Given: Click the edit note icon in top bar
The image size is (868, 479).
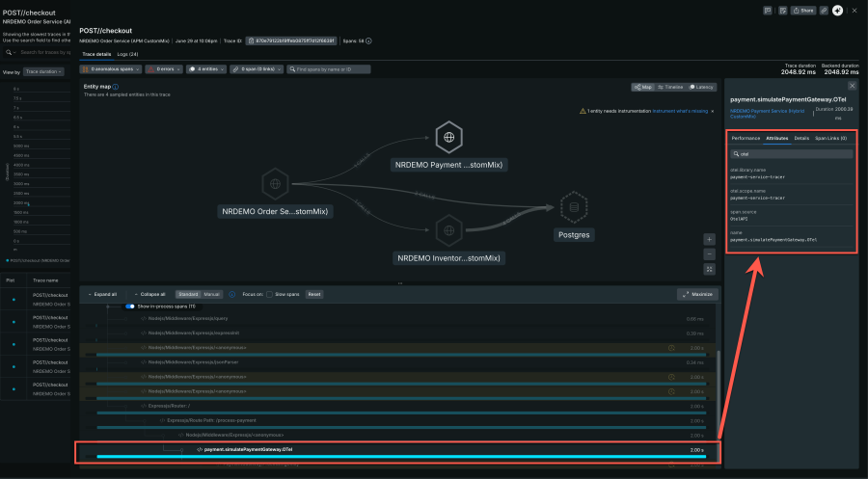Looking at the screenshot, I should (x=783, y=11).
